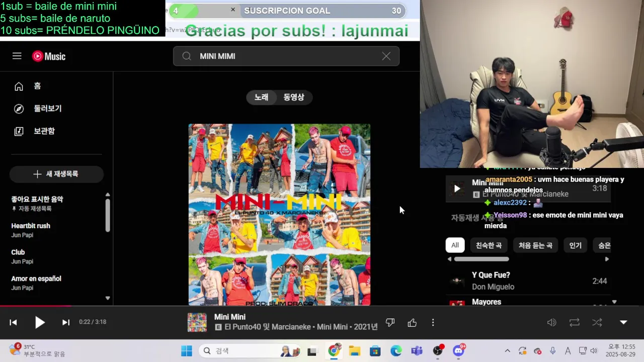Select the 친숙한 곡 filter chip
Viewport: 644px width, 362px height.
(x=489, y=245)
